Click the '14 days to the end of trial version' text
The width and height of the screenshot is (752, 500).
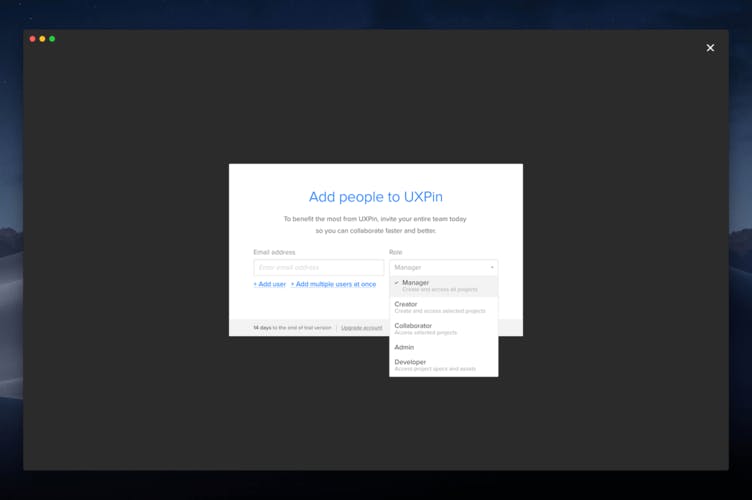tap(292, 328)
